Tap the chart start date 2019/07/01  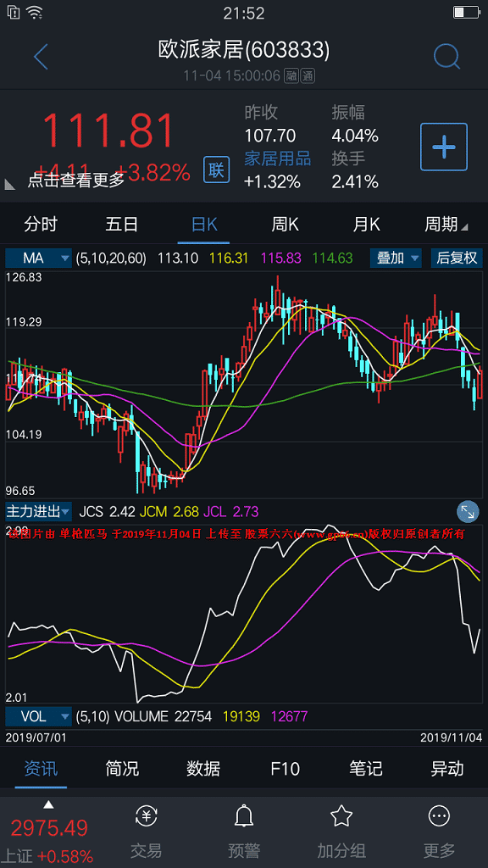pyautogui.click(x=36, y=738)
